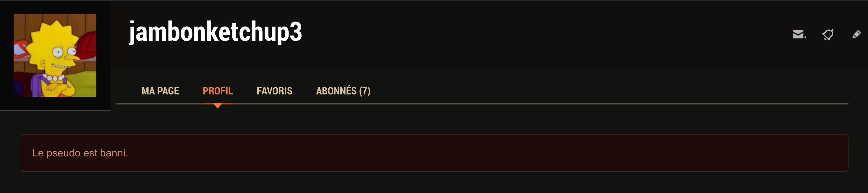The width and height of the screenshot is (868, 193).
Task: Click the notification bell icon
Action: (x=827, y=34)
